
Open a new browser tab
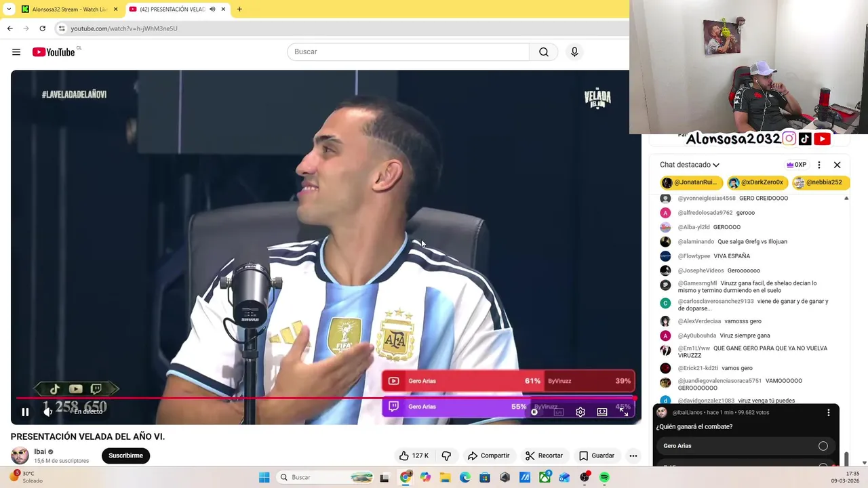(239, 9)
